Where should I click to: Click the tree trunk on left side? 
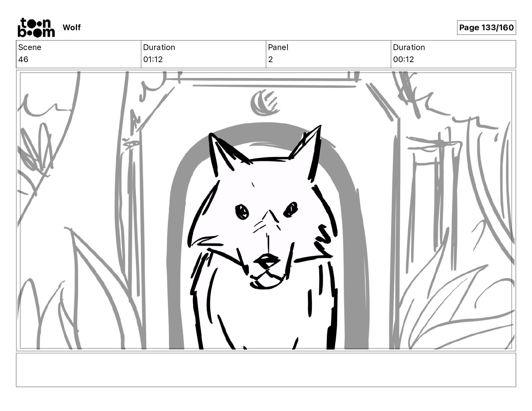(133, 208)
